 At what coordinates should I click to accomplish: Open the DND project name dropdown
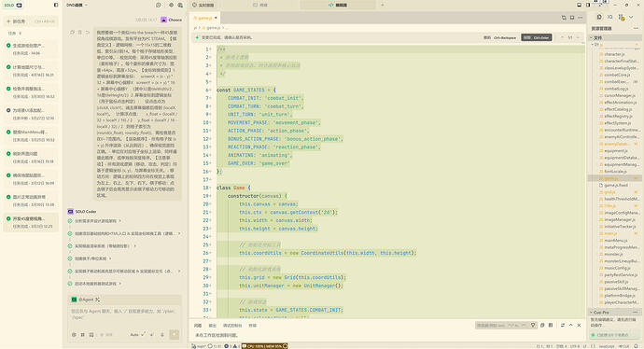pyautogui.click(x=77, y=5)
